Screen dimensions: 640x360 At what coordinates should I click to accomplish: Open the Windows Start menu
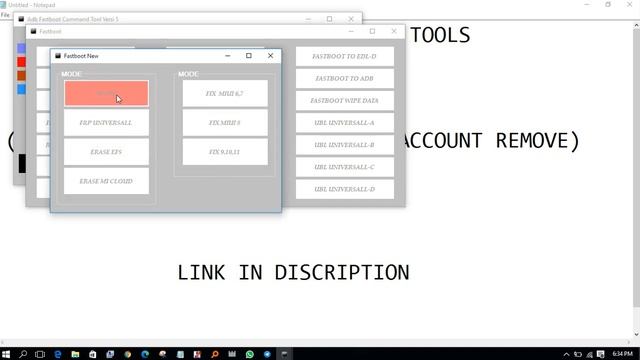click(6, 354)
